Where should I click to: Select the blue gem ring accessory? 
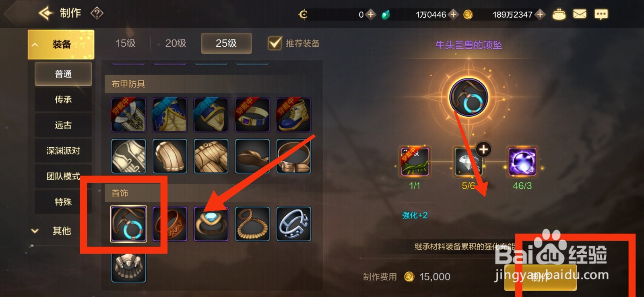211,224
